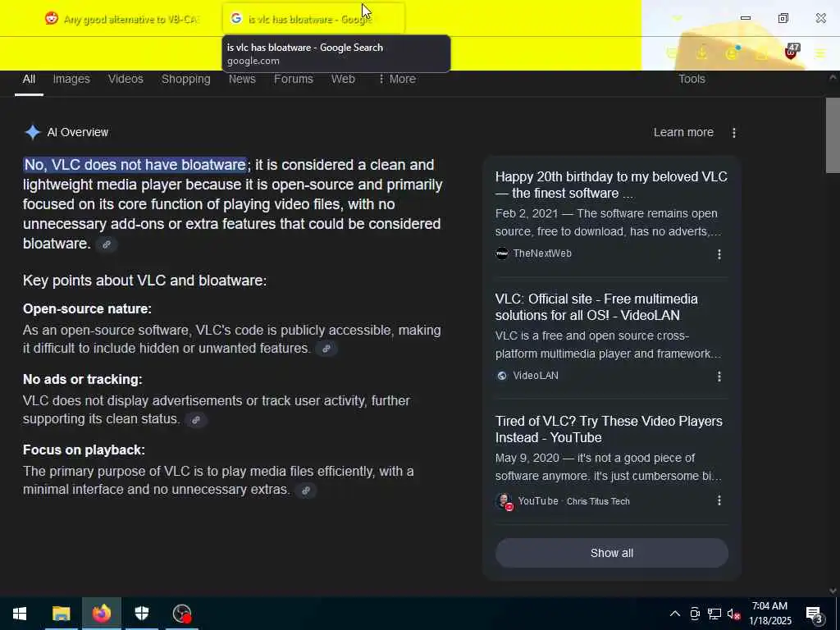Switch to the Shopping search tab
The height and width of the screenshot is (630, 840).
pyautogui.click(x=186, y=80)
